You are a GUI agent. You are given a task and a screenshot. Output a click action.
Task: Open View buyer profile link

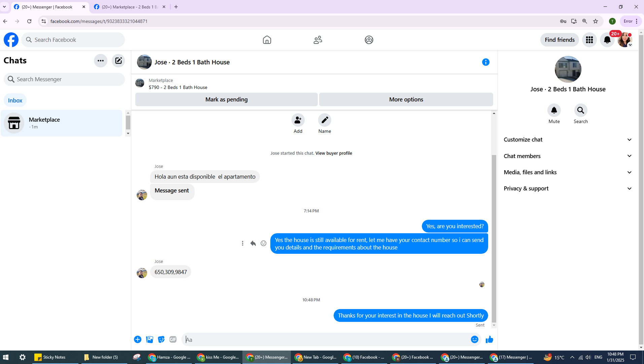(x=334, y=153)
